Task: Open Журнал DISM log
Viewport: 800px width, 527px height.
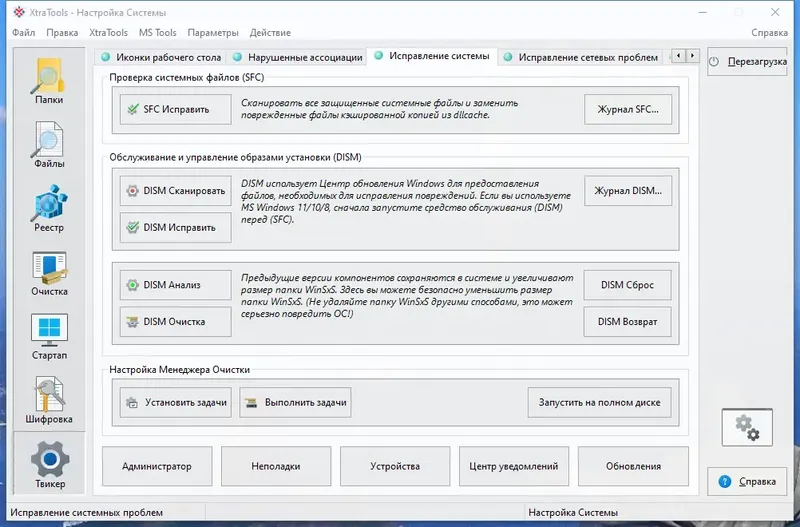Action: coord(628,191)
